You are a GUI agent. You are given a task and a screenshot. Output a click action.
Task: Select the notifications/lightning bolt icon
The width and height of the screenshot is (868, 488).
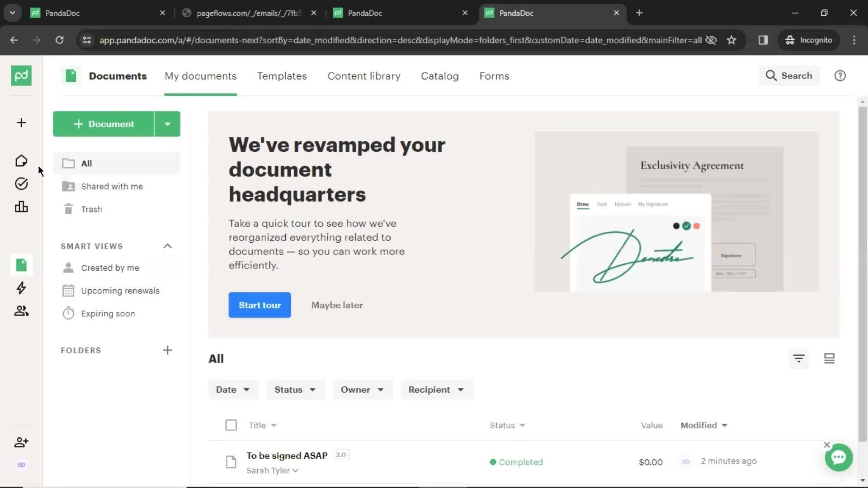pyautogui.click(x=21, y=288)
